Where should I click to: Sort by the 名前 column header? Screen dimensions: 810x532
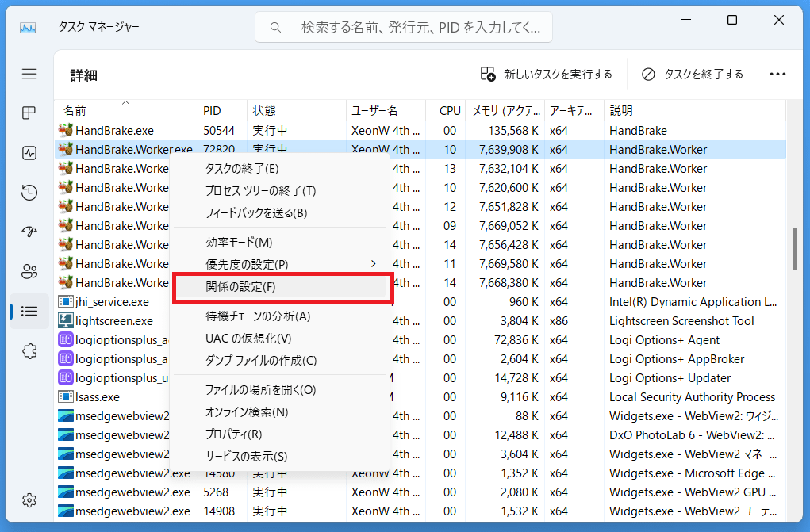click(126, 110)
